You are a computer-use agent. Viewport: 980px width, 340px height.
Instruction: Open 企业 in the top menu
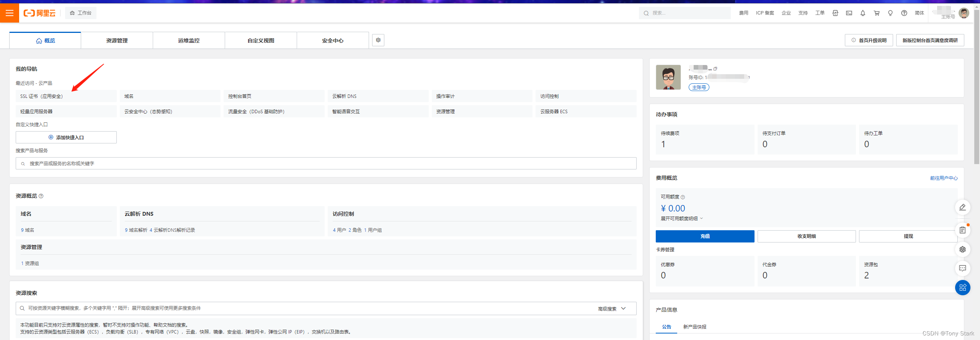pos(786,13)
